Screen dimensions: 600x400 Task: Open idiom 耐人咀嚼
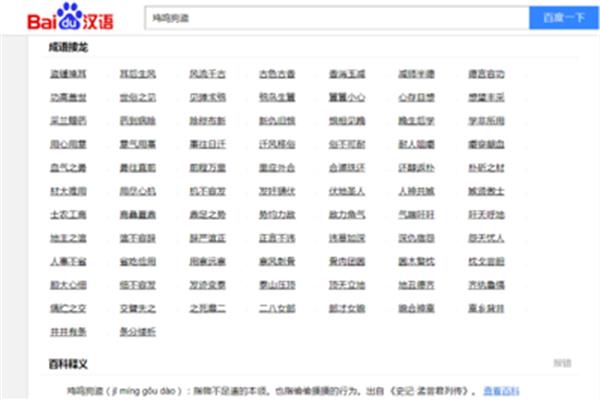point(417,144)
